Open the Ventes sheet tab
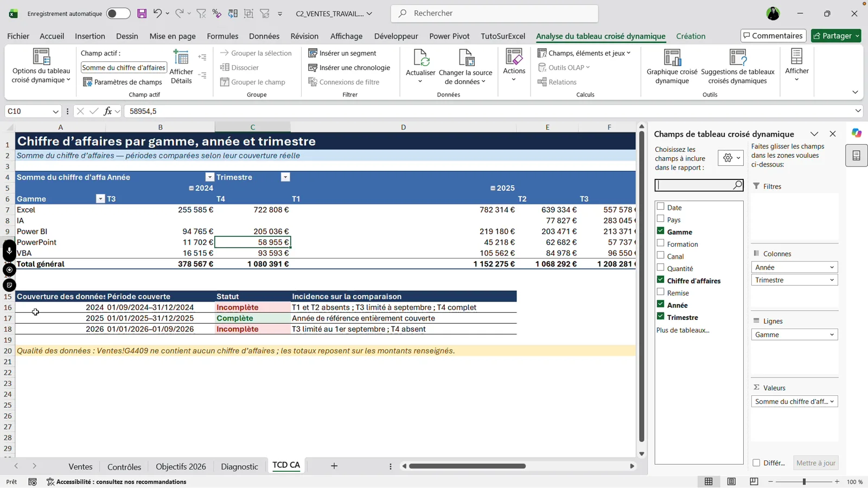This screenshot has height=488, width=868. 80,466
